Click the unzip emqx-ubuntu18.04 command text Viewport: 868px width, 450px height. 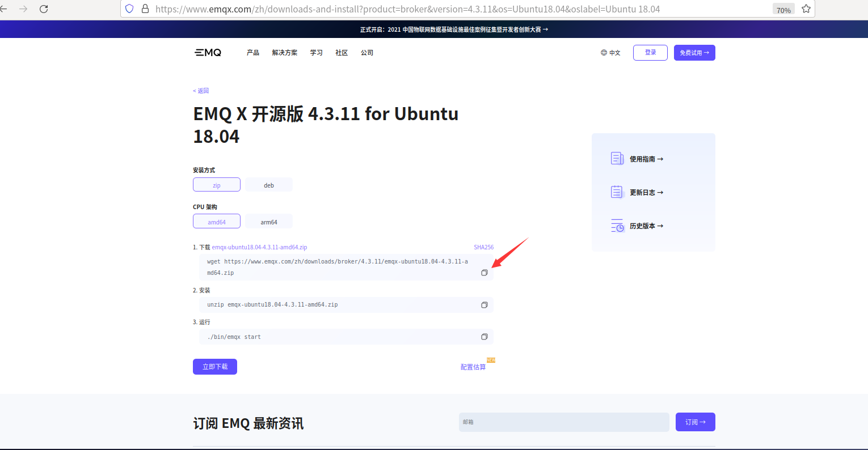tap(272, 305)
